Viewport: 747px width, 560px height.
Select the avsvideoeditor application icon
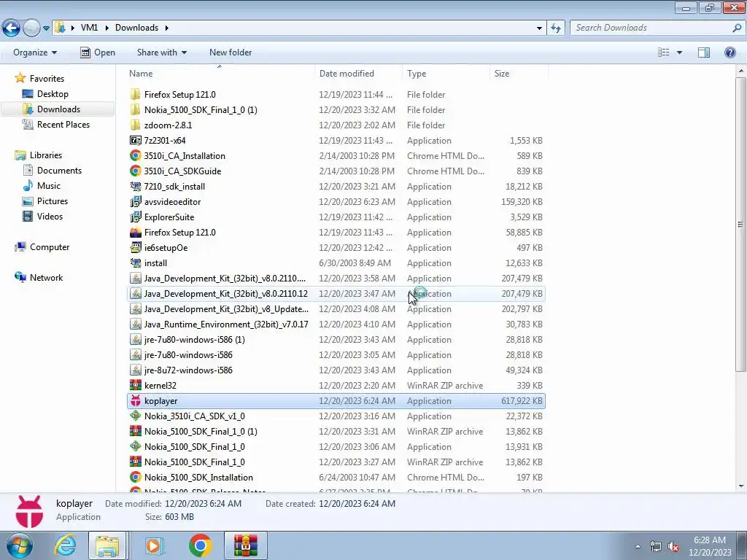pos(135,202)
